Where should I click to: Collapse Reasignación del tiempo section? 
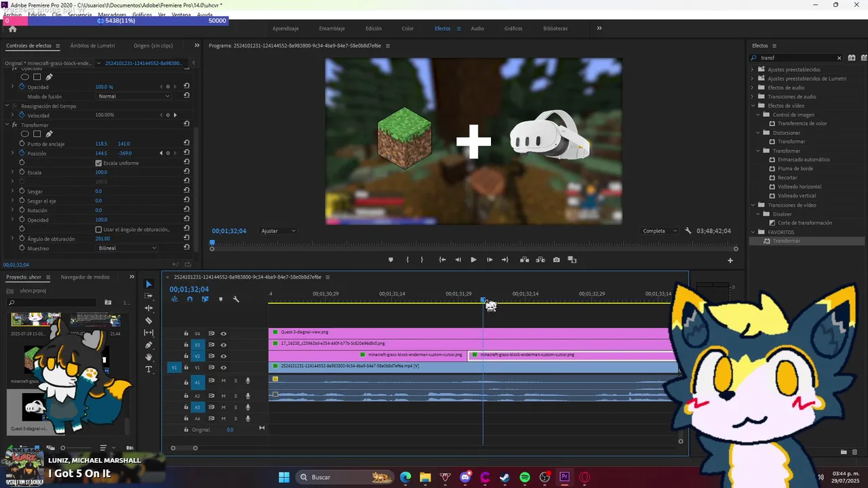pos(6,106)
